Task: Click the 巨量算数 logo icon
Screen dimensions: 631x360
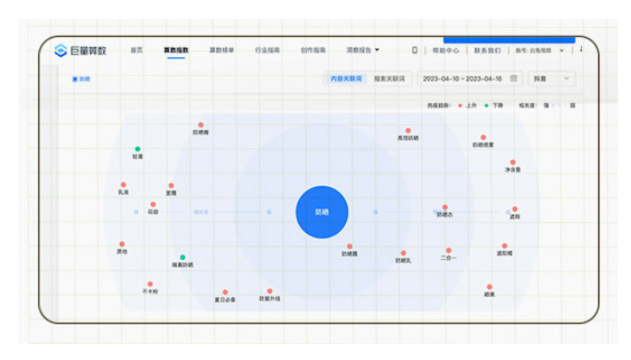Action: [x=60, y=50]
